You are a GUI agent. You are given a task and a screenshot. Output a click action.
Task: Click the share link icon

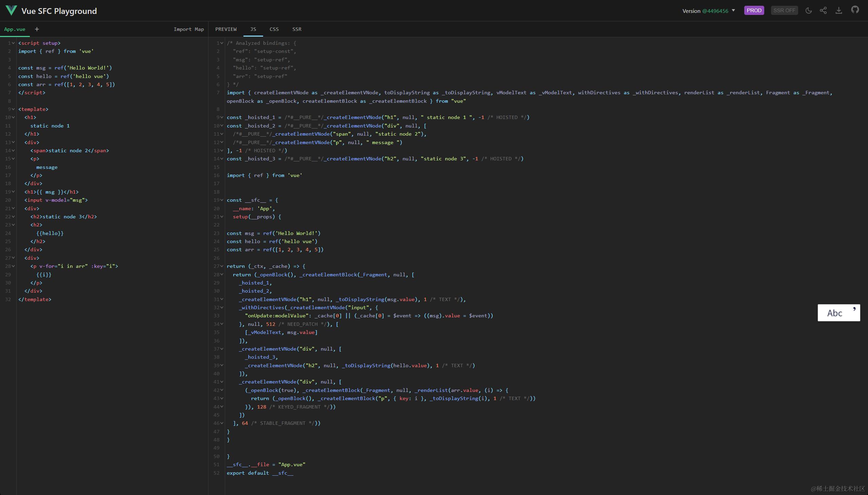point(823,11)
